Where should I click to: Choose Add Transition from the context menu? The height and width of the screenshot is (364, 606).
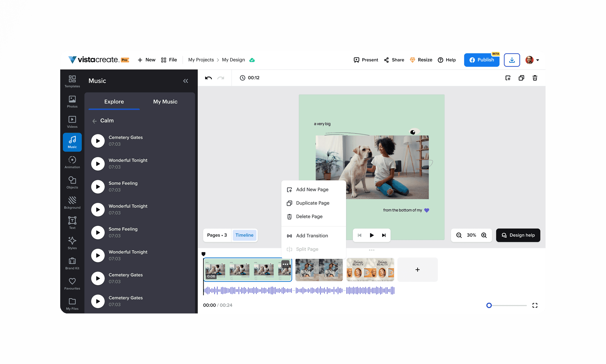311,236
